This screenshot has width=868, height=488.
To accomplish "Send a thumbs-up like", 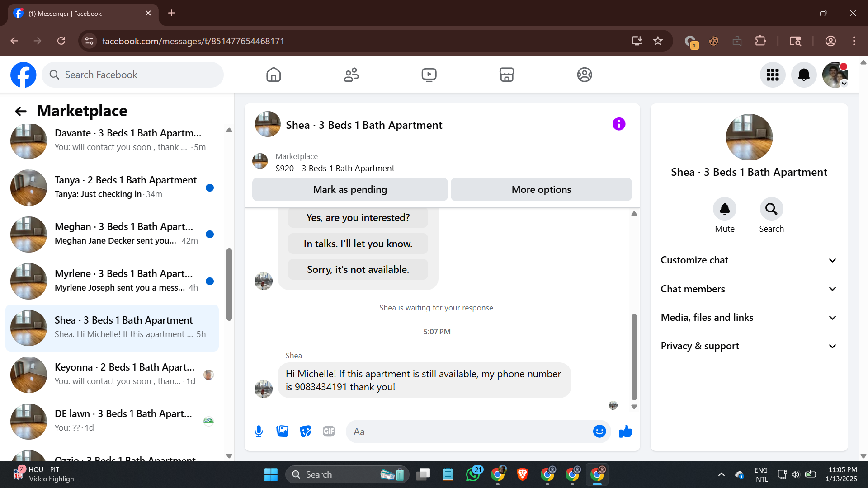I will [x=626, y=432].
